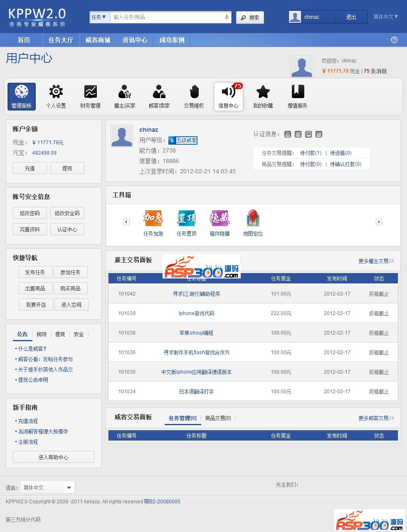Image resolution: width=407 pixels, height=532 pixels.
Task: Go to 威客商城 in navigation bar
Action: click(x=98, y=40)
